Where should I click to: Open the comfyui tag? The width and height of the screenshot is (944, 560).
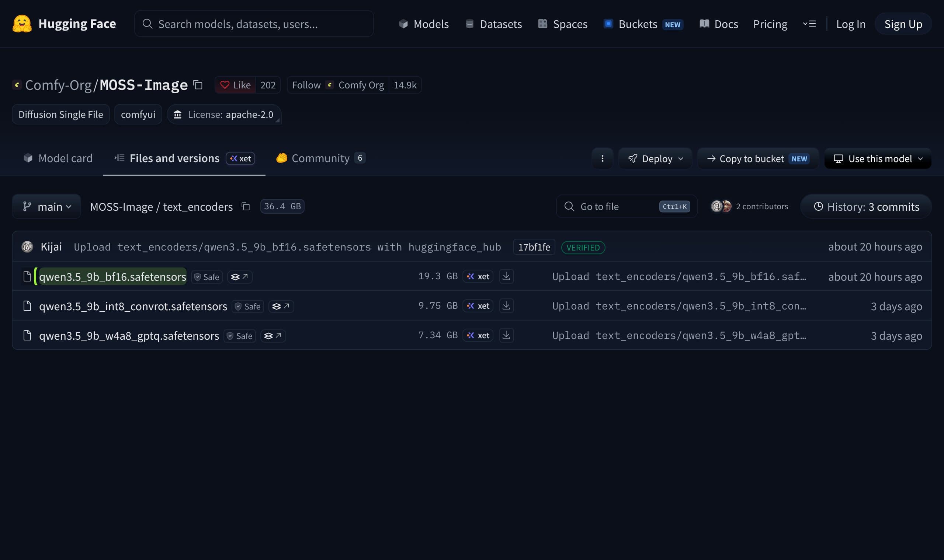[138, 114]
